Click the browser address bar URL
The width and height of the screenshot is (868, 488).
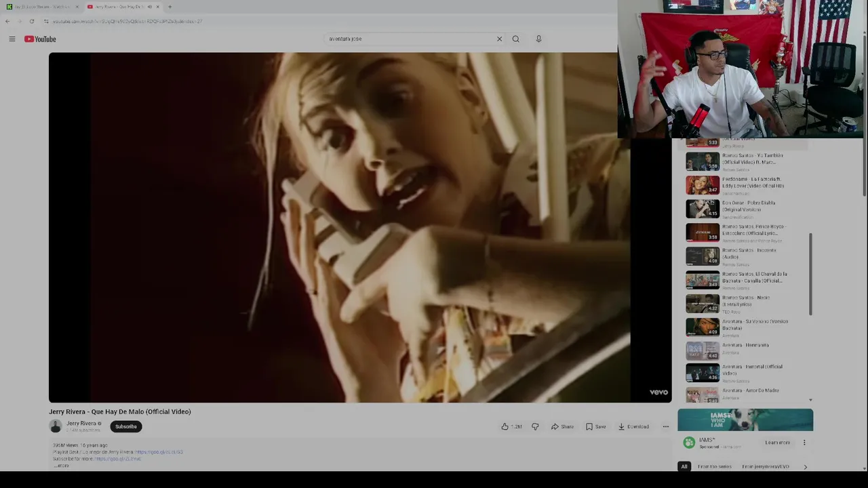click(x=127, y=21)
